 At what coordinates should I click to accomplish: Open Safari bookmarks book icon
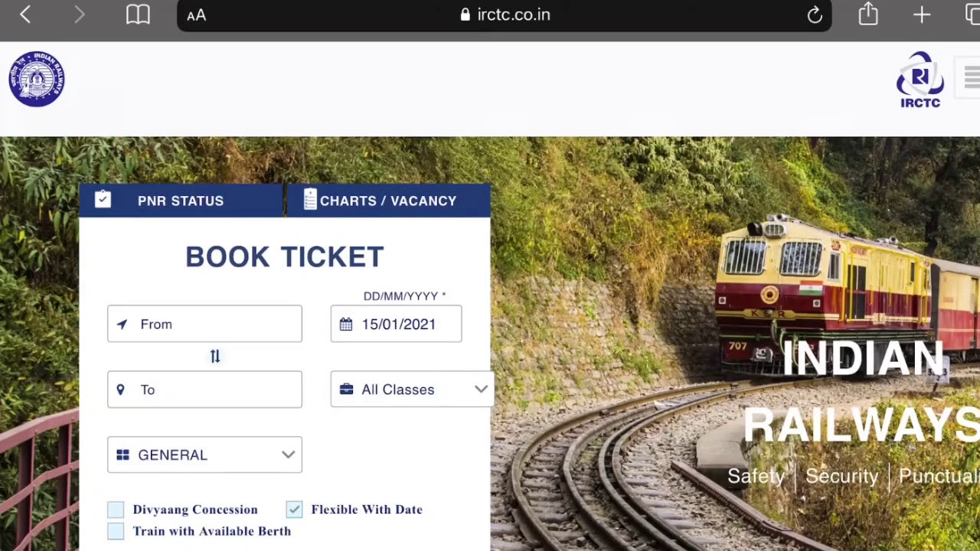[x=138, y=15]
